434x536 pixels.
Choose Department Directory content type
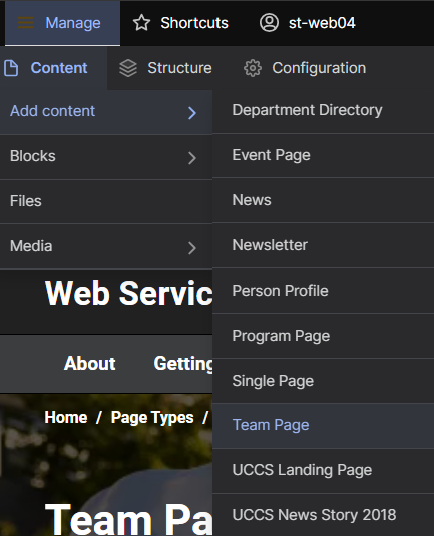[323, 111]
